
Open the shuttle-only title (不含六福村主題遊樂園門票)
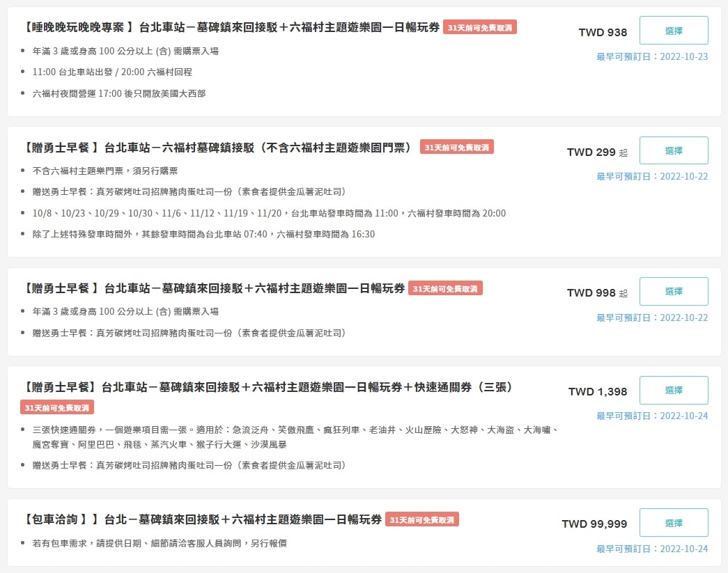pos(218,147)
